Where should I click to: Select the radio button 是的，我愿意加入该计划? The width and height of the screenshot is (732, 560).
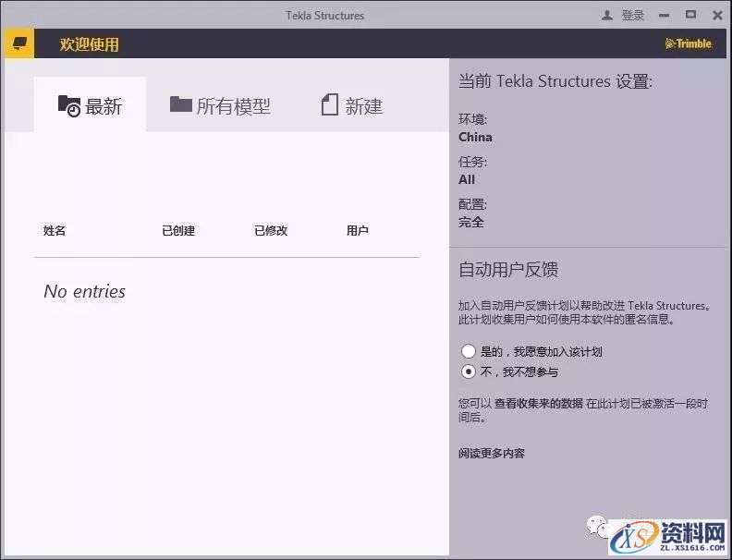tap(469, 351)
